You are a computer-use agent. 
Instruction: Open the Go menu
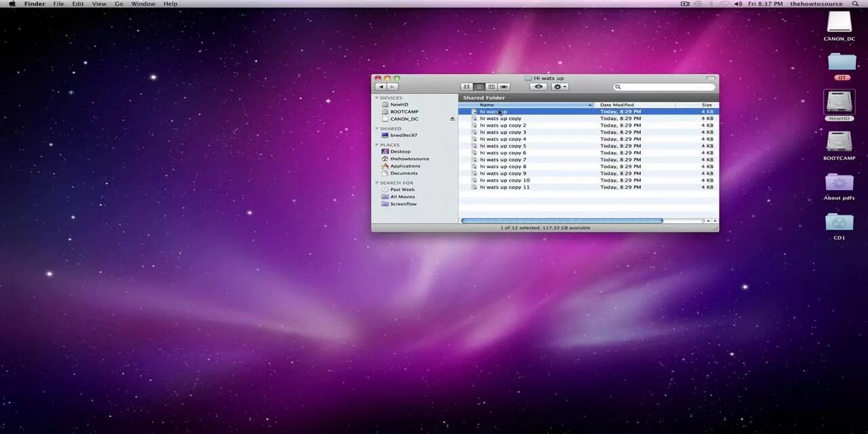pos(119,3)
